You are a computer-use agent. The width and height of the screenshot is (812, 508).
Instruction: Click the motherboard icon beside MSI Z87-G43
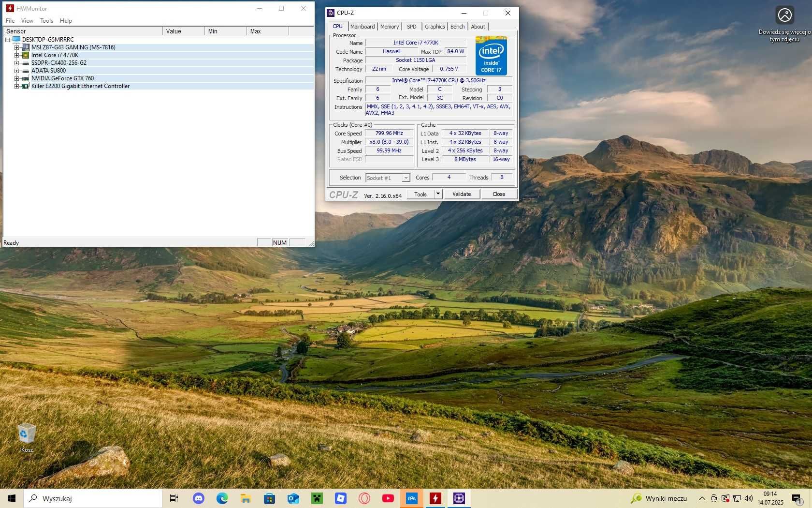[26, 47]
